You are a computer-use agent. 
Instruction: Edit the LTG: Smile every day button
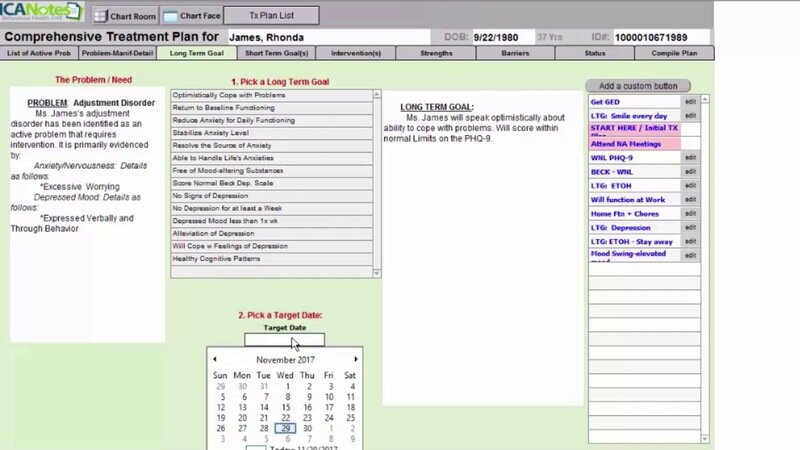click(690, 116)
